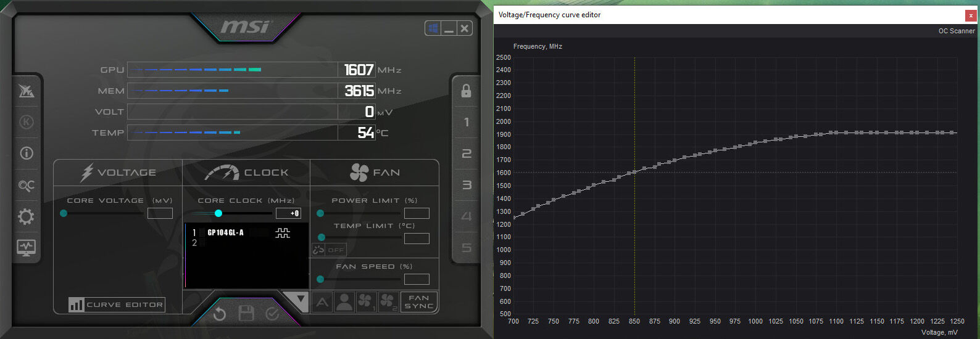Screen dimensions: 980x339
Task: Click the Core Voltage slider handle
Action: coord(64,213)
